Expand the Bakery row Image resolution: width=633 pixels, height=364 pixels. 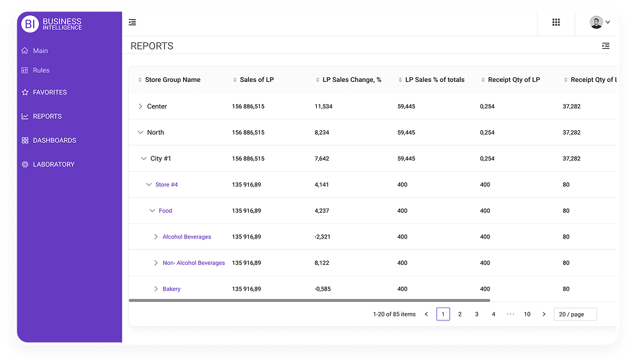(x=156, y=289)
